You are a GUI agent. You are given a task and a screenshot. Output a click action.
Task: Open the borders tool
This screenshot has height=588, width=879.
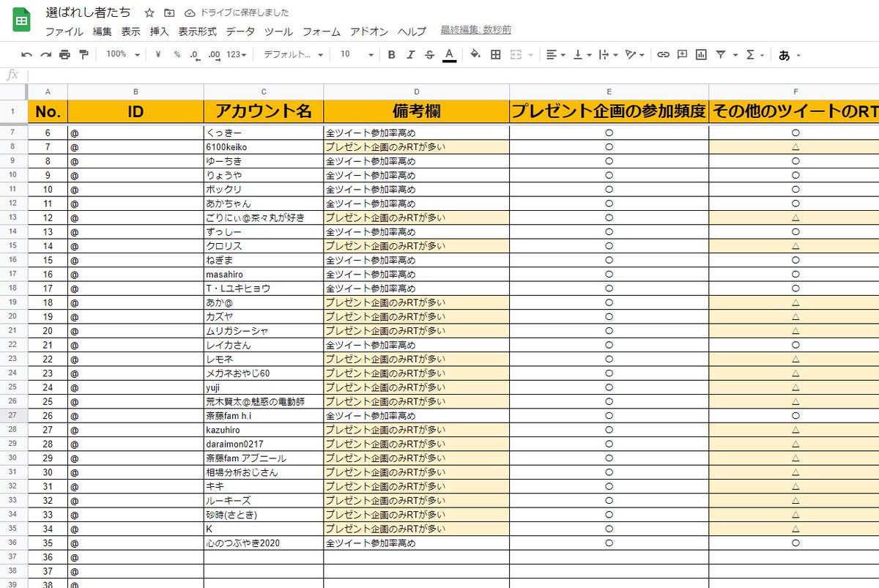click(x=496, y=54)
